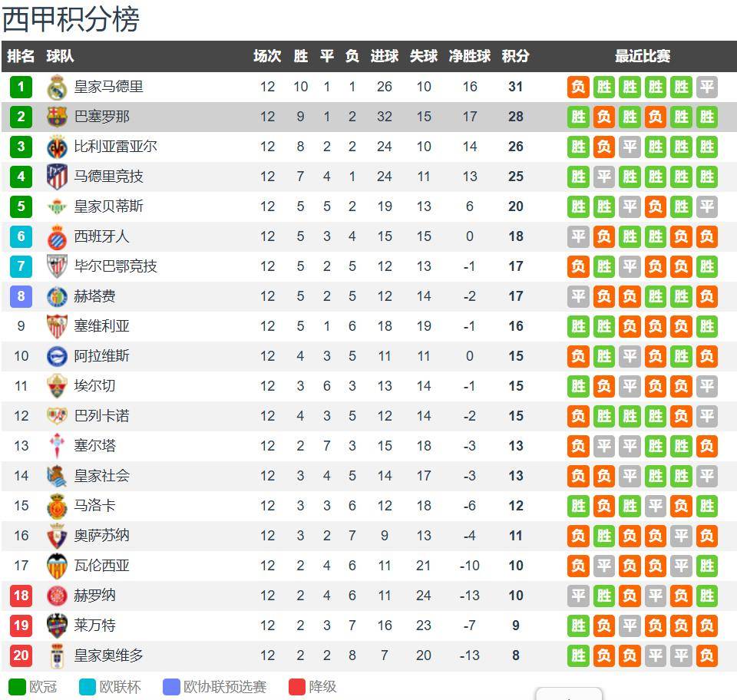Click the 塞尔塔 team name link
The height and width of the screenshot is (700, 737).
(94, 446)
